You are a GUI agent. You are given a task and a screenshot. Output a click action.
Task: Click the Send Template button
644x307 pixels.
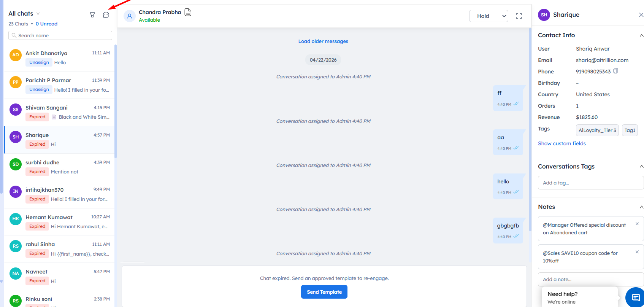tap(324, 292)
